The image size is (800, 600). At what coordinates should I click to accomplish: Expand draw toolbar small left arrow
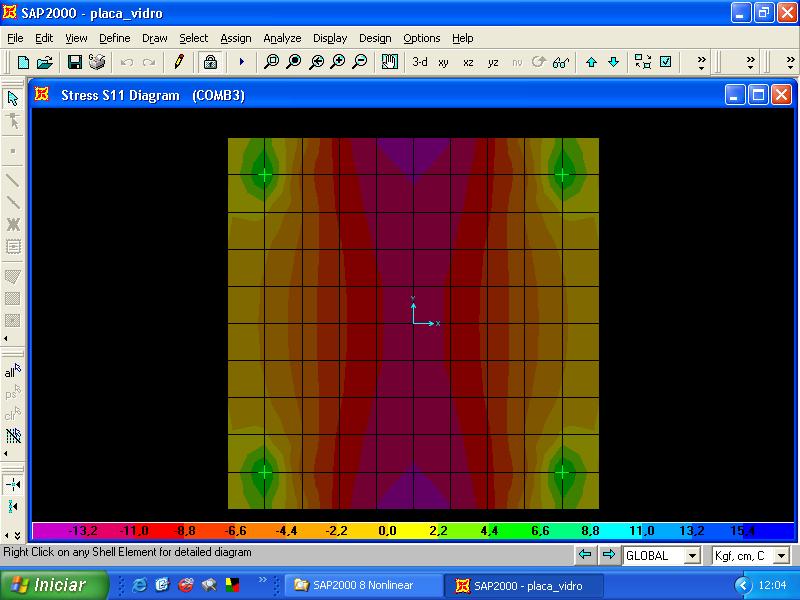click(x=6, y=338)
